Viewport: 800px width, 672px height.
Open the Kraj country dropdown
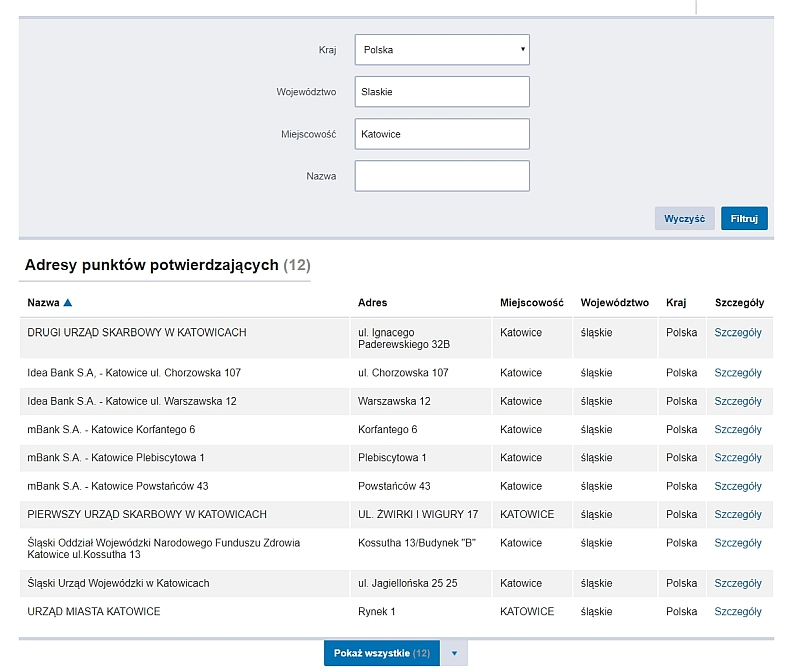[x=442, y=49]
